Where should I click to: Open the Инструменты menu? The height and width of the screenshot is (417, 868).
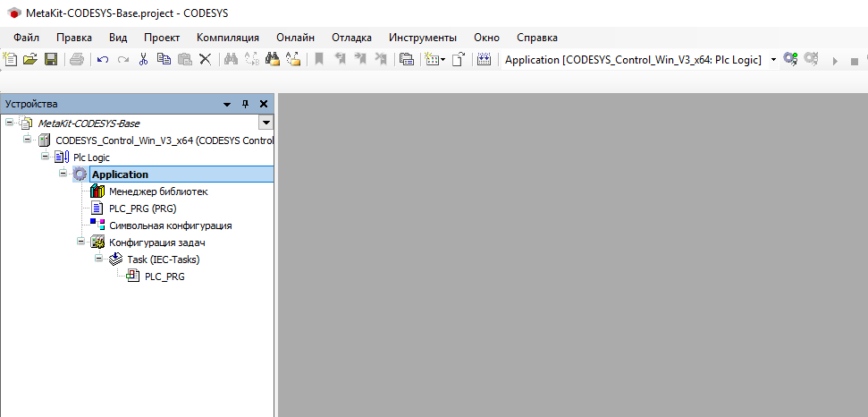point(422,38)
